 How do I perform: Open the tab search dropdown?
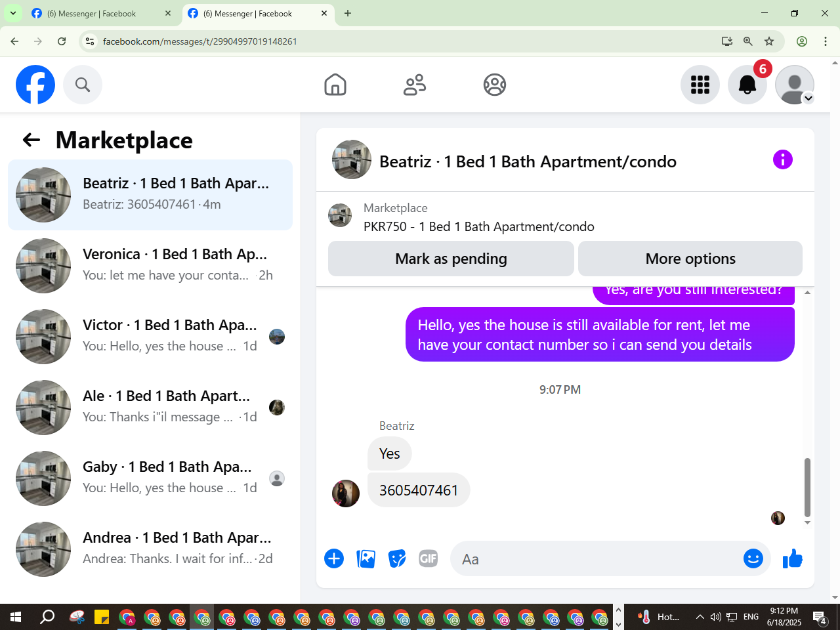pyautogui.click(x=13, y=13)
